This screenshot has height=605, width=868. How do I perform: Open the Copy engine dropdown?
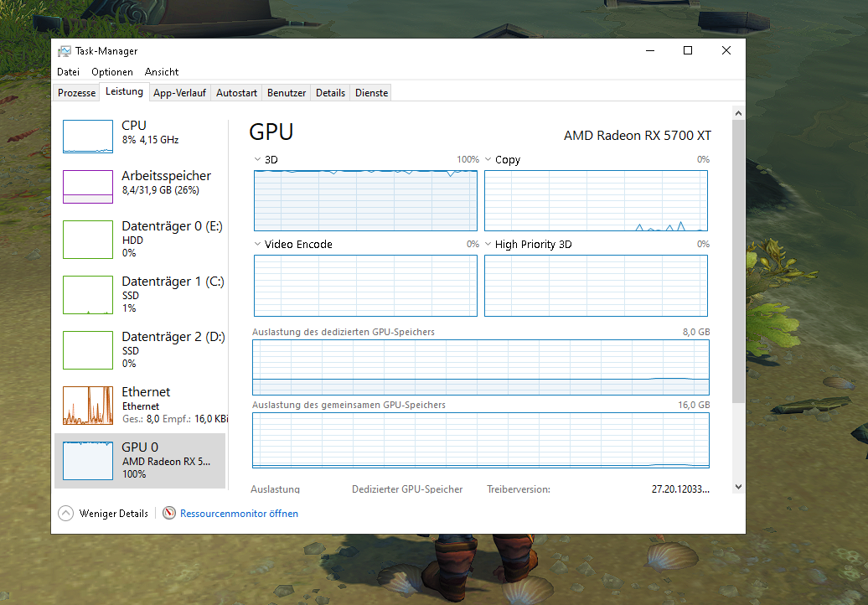pos(488,159)
